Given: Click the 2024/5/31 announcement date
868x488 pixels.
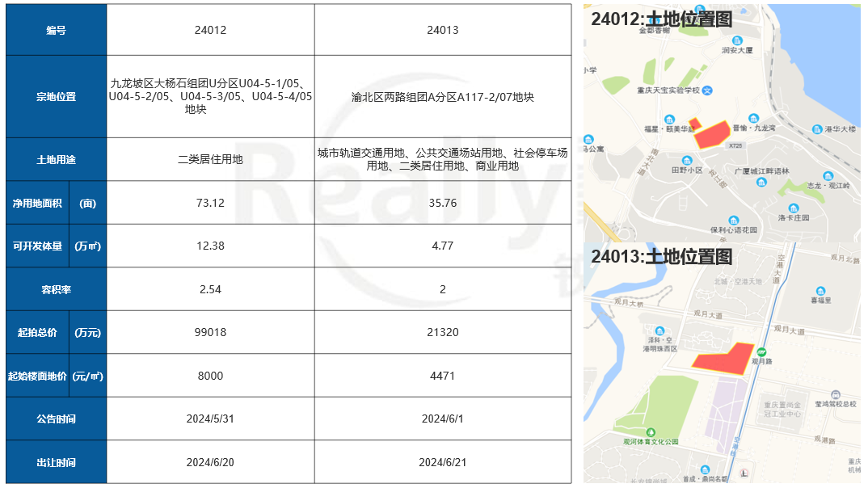Looking at the screenshot, I should [210, 419].
